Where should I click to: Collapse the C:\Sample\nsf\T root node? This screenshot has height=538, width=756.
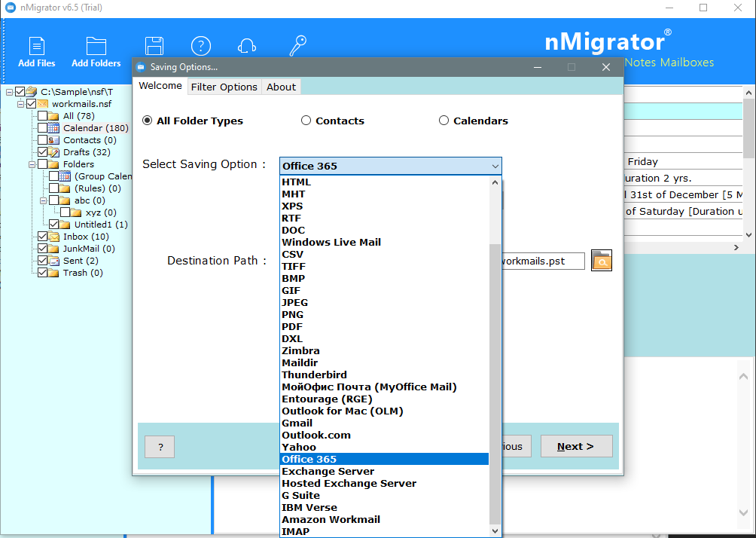click(x=9, y=92)
